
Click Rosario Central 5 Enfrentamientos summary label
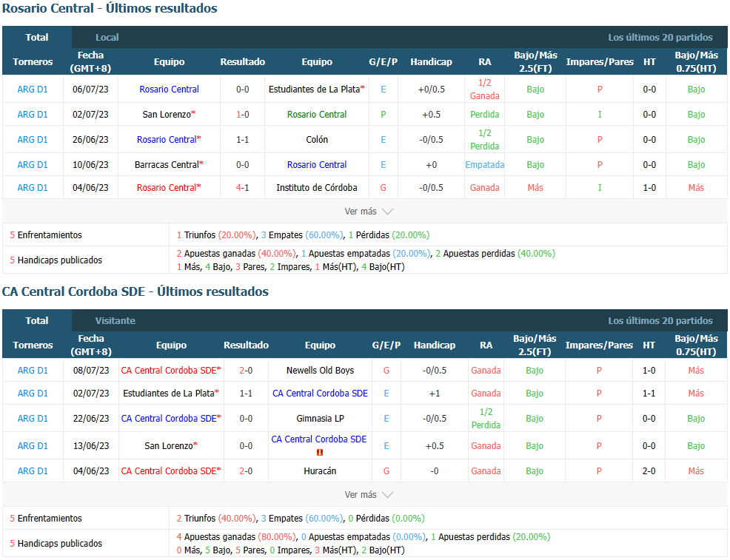[x=46, y=235]
